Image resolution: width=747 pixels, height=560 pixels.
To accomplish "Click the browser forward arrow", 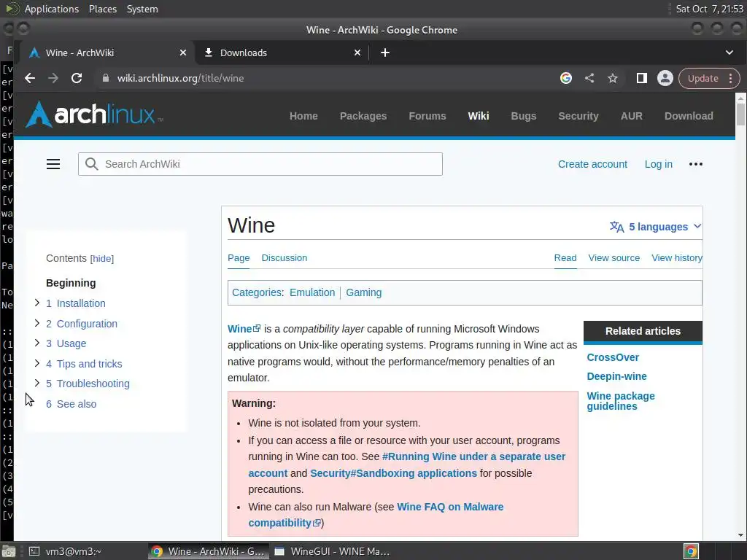I will pos(53,78).
